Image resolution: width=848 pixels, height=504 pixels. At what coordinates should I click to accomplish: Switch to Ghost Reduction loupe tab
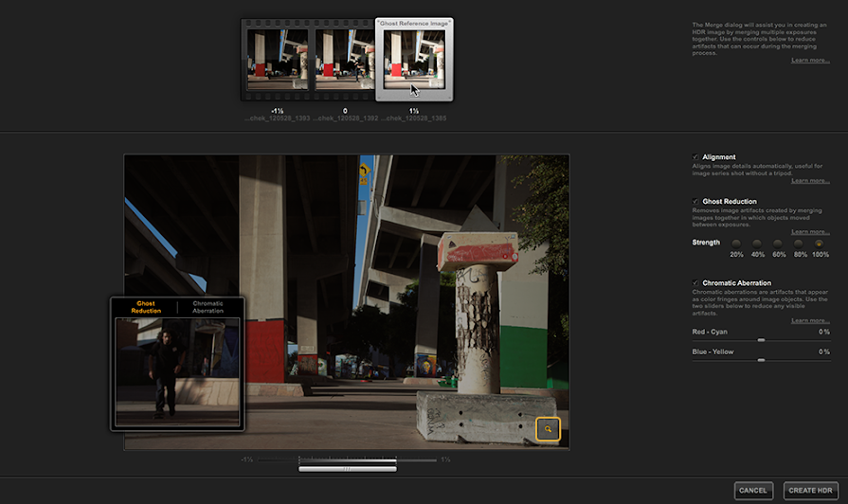tap(146, 307)
